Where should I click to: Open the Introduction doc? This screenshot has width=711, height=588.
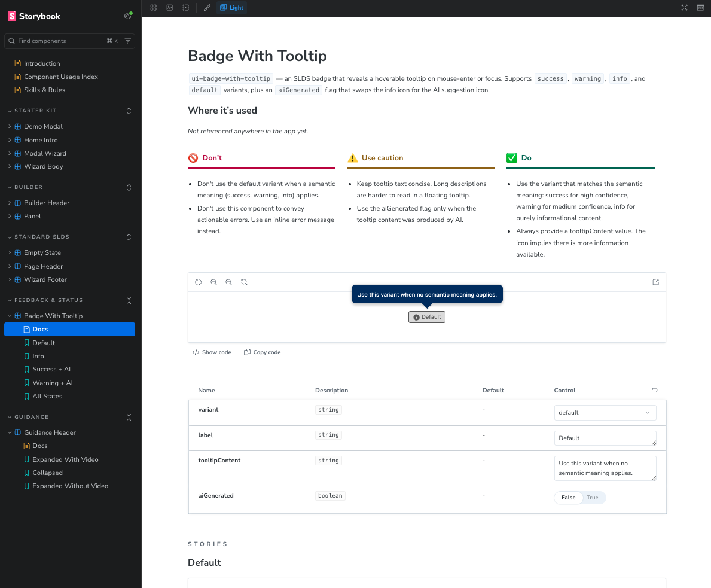(42, 63)
